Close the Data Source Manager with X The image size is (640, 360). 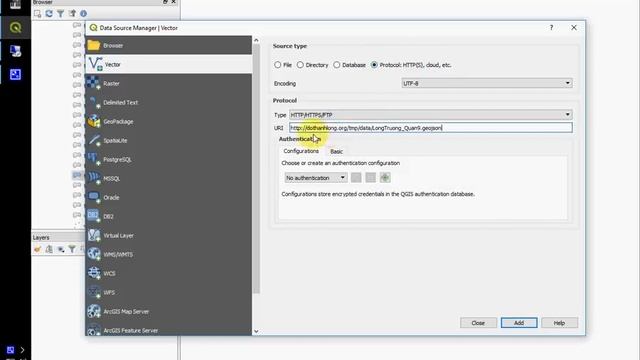coord(574,28)
